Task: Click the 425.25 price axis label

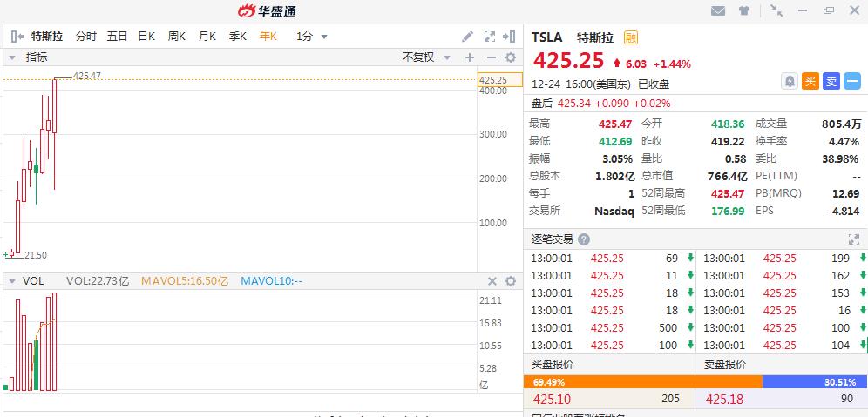Action: click(500, 79)
